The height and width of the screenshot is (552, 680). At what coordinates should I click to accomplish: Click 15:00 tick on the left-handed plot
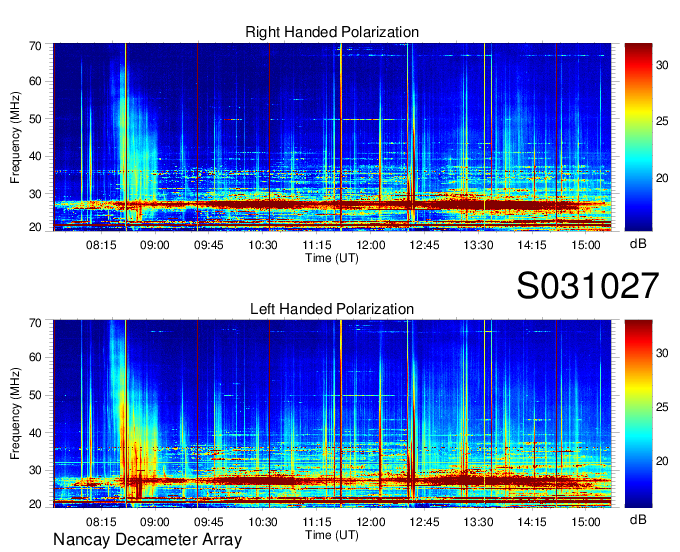(586, 522)
